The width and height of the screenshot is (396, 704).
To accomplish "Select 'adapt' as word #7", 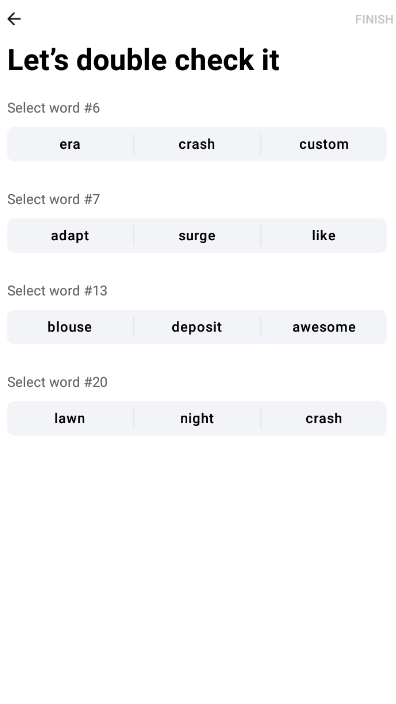I will 70,236.
